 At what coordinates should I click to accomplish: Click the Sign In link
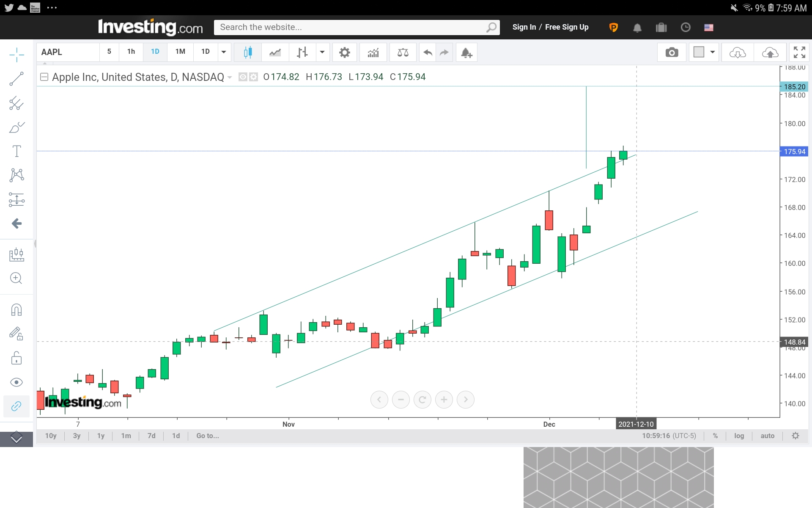point(524,27)
